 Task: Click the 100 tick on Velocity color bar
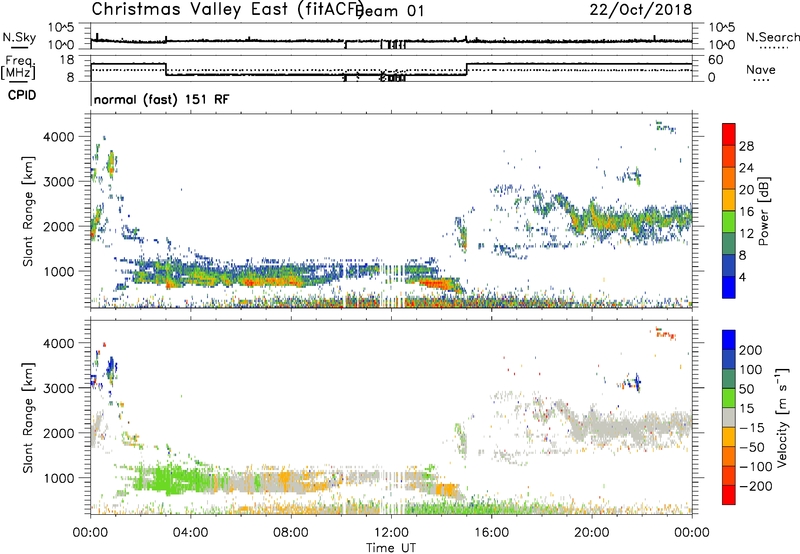(x=751, y=369)
